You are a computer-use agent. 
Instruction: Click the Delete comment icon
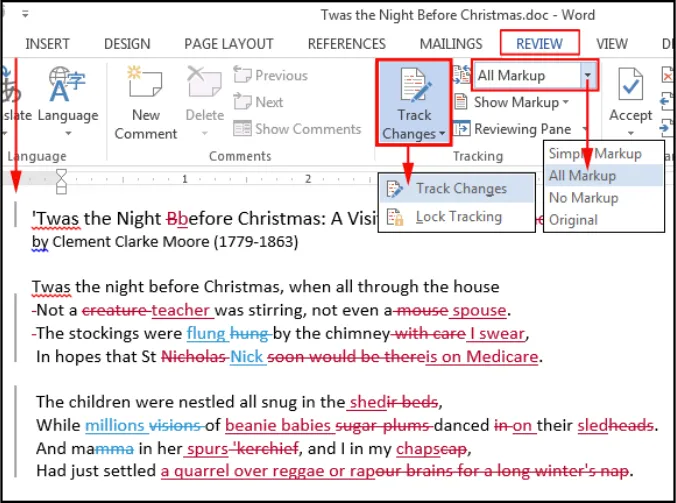tap(204, 82)
